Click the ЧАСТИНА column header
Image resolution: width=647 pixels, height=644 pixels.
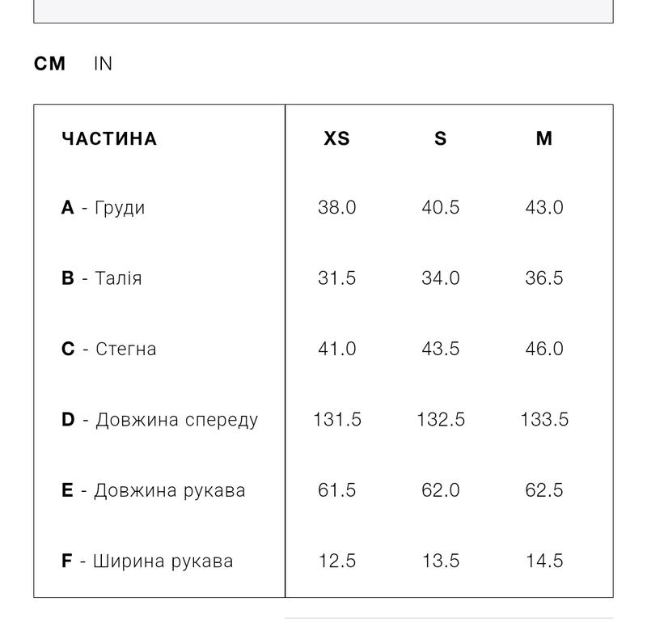(109, 139)
